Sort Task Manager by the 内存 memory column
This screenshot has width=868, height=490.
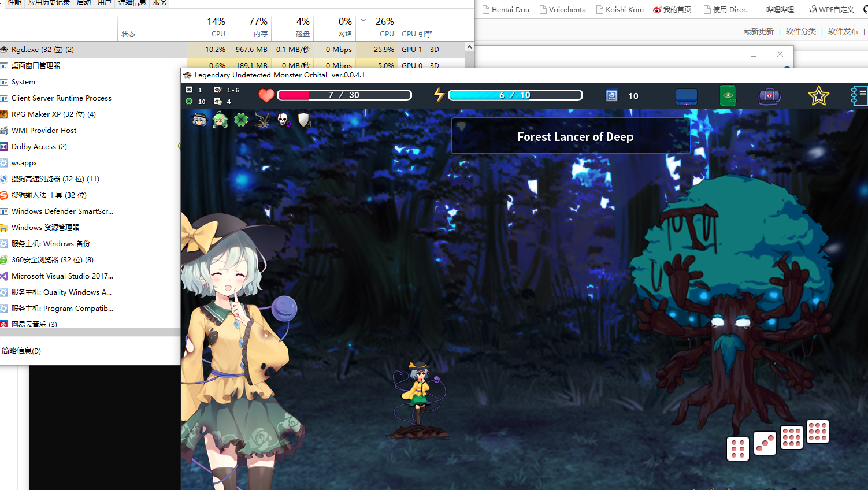pos(250,27)
